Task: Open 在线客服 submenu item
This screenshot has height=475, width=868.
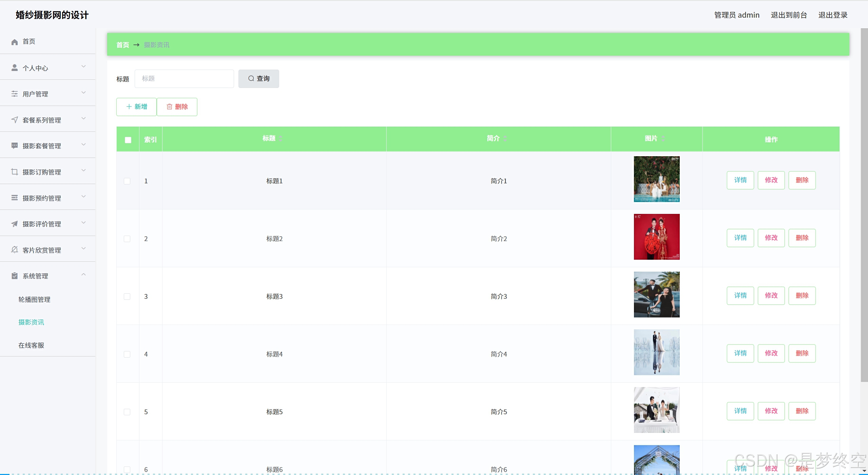Action: (x=31, y=345)
